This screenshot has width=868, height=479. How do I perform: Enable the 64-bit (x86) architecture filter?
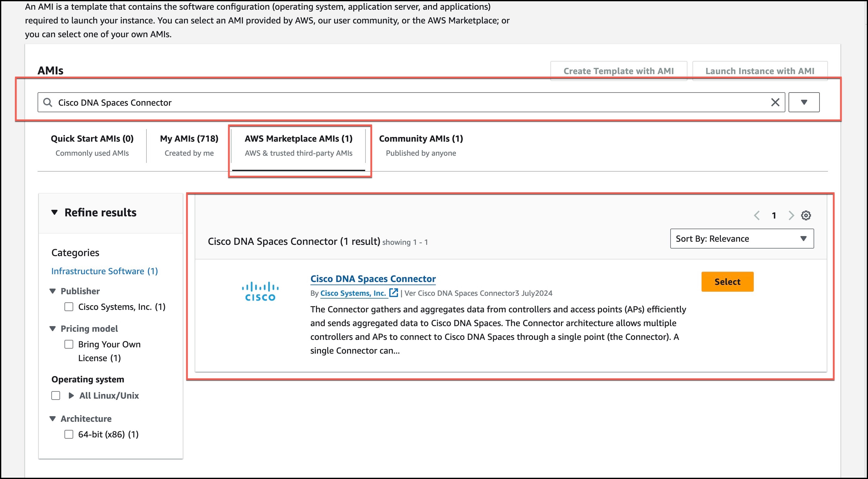69,434
